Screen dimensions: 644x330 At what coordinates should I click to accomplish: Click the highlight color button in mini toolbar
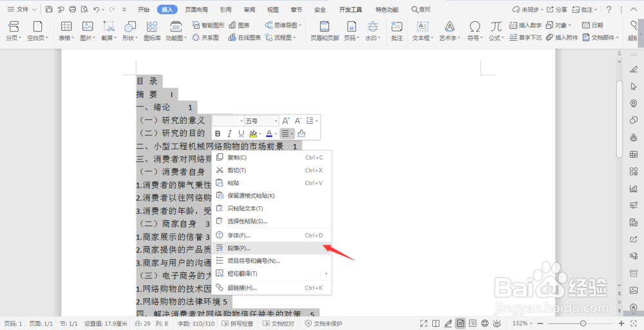coord(253,133)
